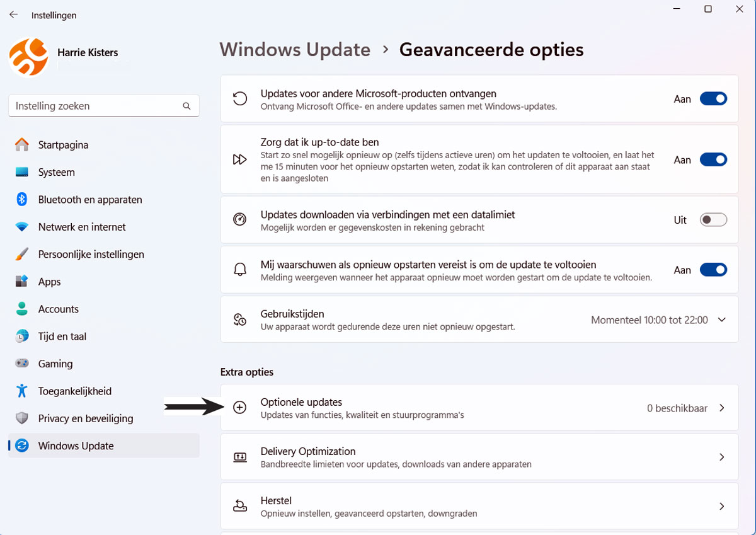
Task: Click the Instelling zoeken search field
Action: coord(103,105)
